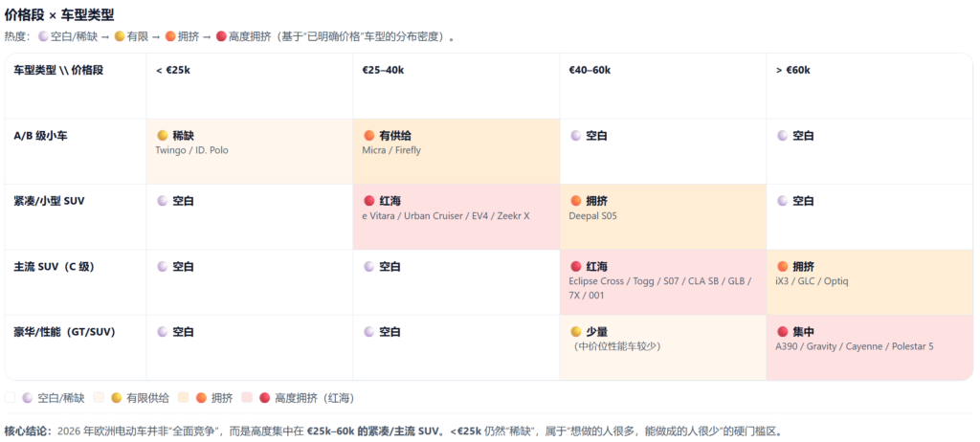Select the orange 拥挤 legend swatch
Viewport: 980px width, 442px height.
click(184, 397)
